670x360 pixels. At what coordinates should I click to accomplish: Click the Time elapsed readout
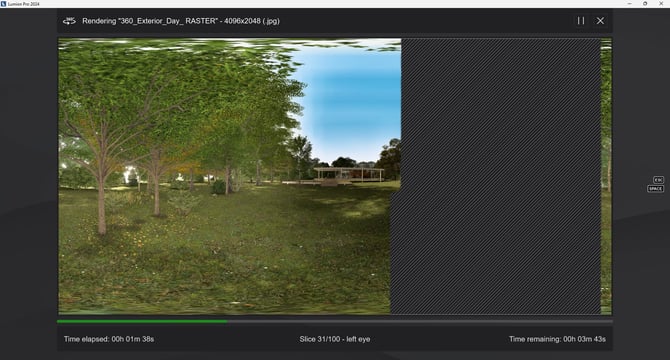[x=109, y=339]
